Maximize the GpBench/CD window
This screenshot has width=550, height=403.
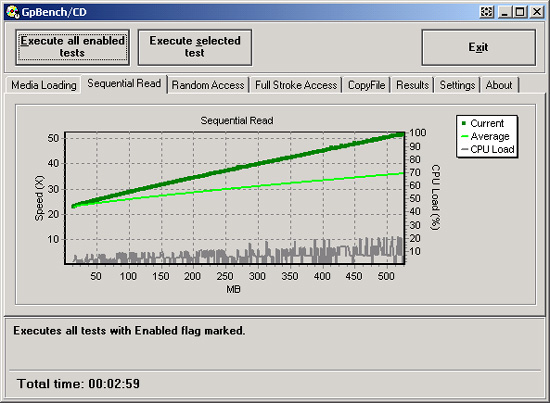coord(520,12)
